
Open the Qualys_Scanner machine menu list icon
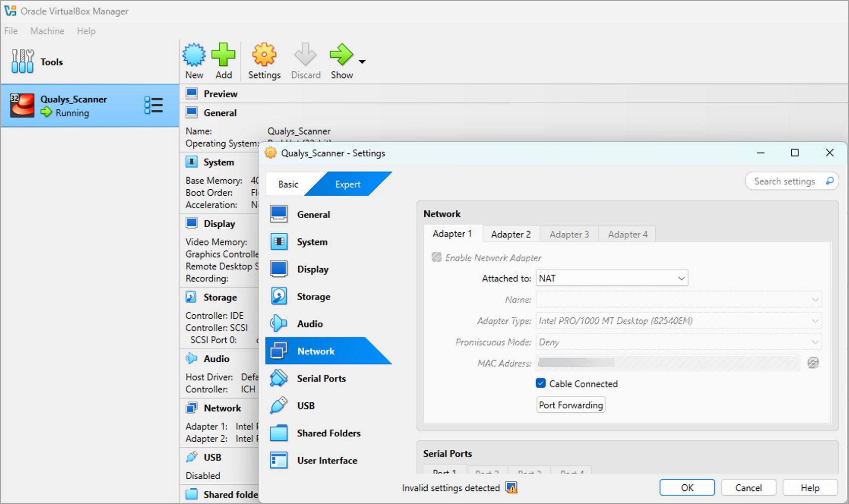click(x=153, y=105)
